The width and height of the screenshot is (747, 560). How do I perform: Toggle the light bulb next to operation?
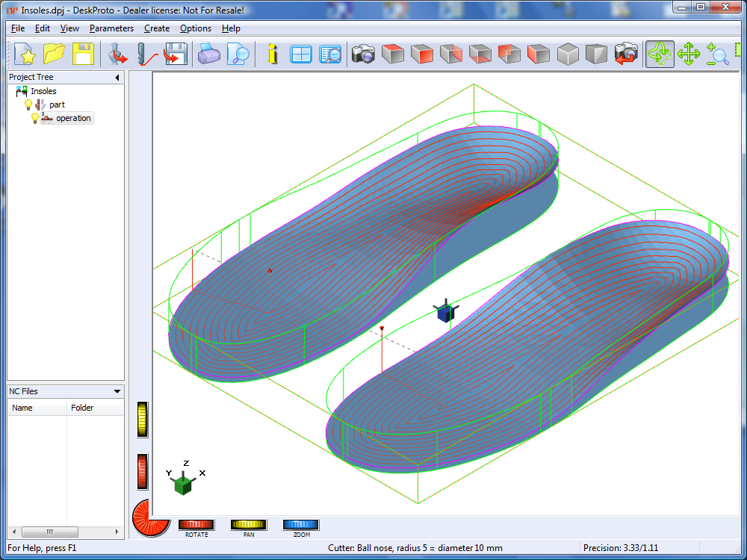(x=34, y=118)
